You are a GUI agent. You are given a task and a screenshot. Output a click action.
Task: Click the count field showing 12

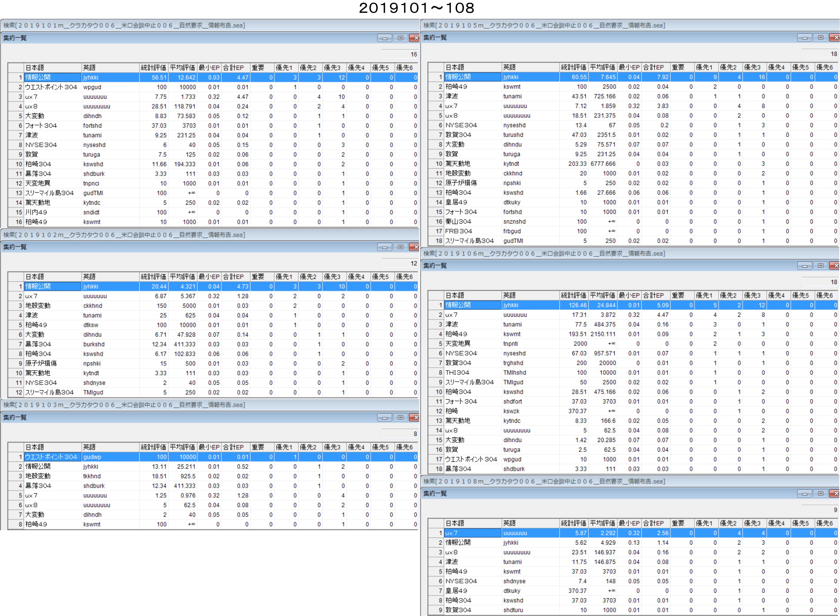400,263
